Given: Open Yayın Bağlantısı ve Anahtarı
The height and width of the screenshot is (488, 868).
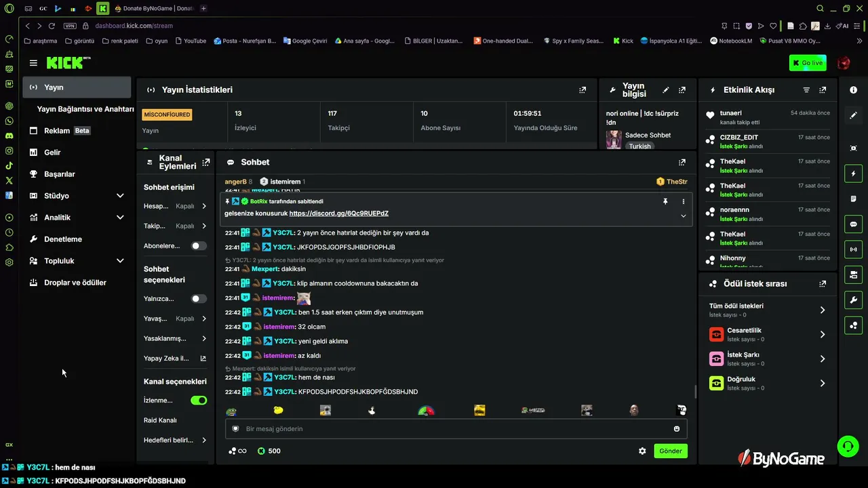Looking at the screenshot, I should click(x=85, y=109).
